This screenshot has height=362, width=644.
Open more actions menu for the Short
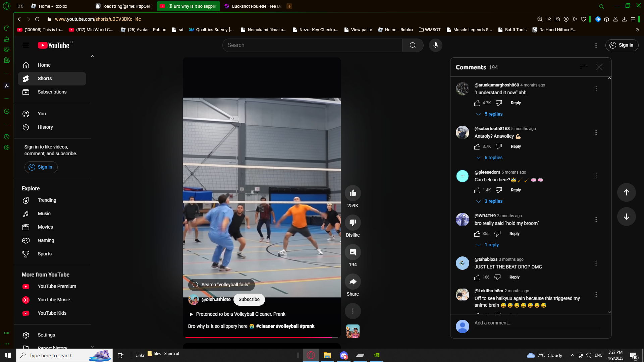click(353, 311)
